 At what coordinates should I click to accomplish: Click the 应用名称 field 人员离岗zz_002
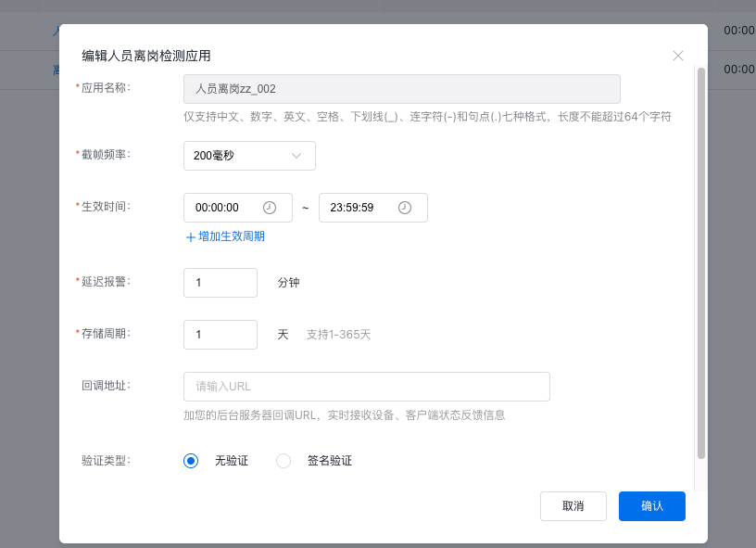402,89
